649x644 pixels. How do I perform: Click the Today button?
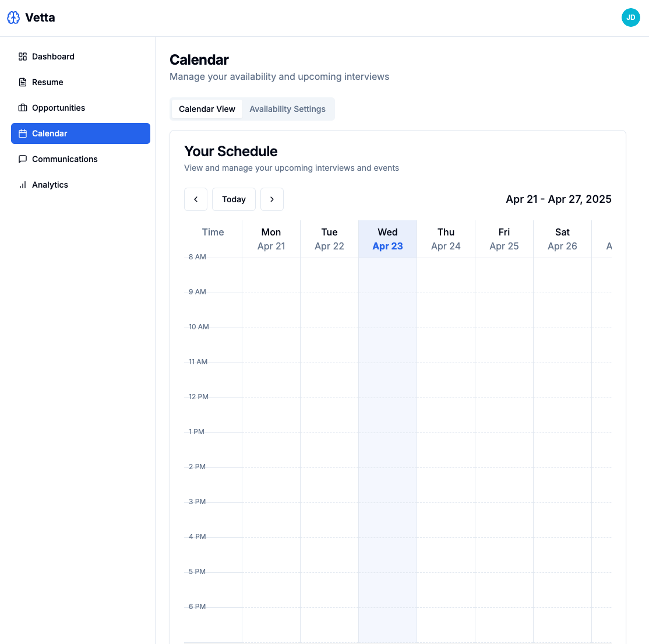coord(234,199)
